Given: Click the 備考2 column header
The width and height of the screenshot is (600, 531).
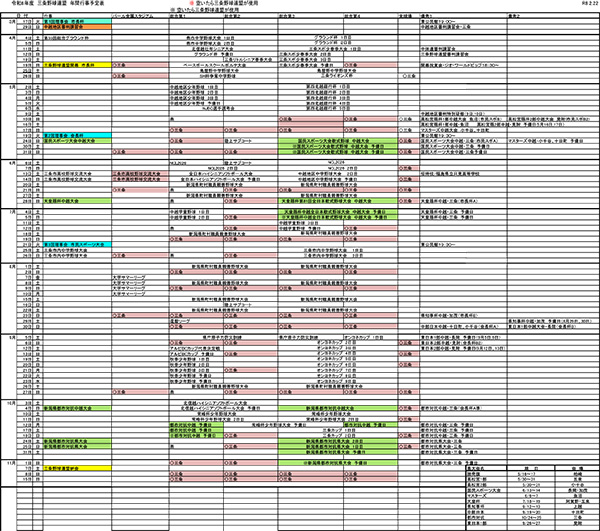Looking at the screenshot, I should [x=515, y=17].
